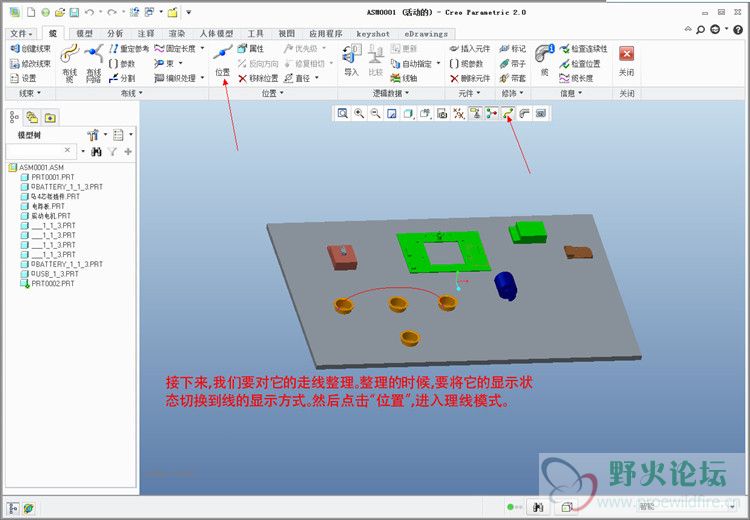
Task: Toggle the centerline cable display icon
Action: [x=508, y=113]
